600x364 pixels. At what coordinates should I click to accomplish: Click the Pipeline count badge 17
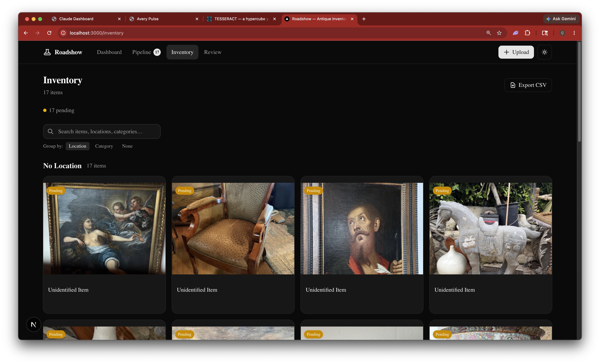[x=157, y=52]
